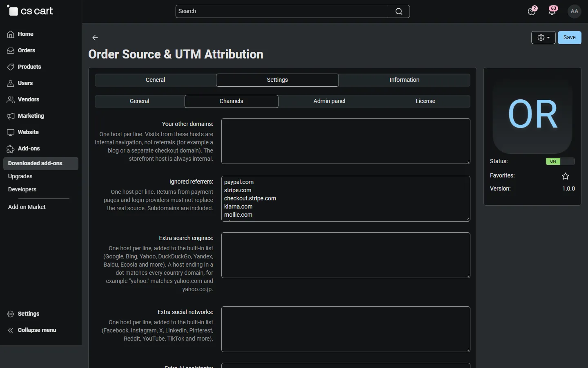
Task: Open the AA user avatar menu
Action: click(x=575, y=11)
